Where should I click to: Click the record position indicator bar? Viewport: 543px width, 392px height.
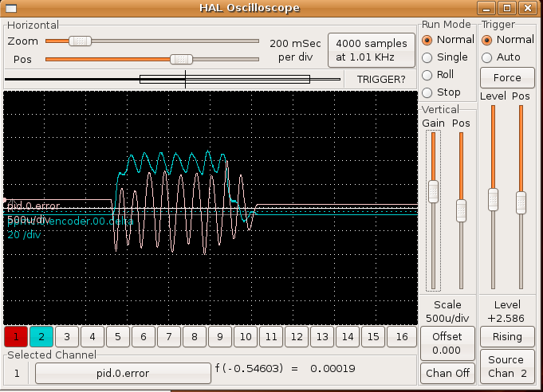coord(172,79)
